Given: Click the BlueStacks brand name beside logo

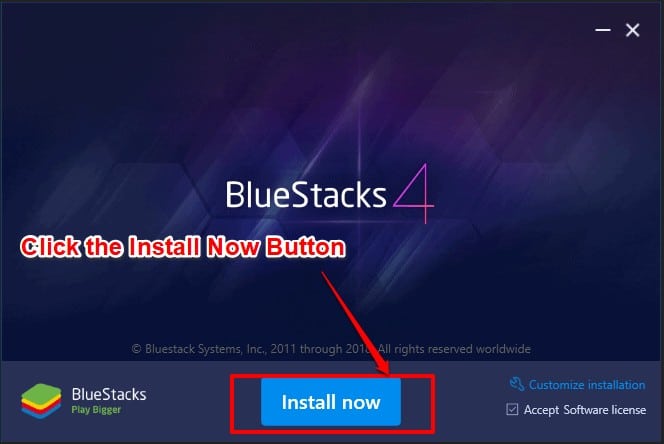Looking at the screenshot, I should (109, 394).
